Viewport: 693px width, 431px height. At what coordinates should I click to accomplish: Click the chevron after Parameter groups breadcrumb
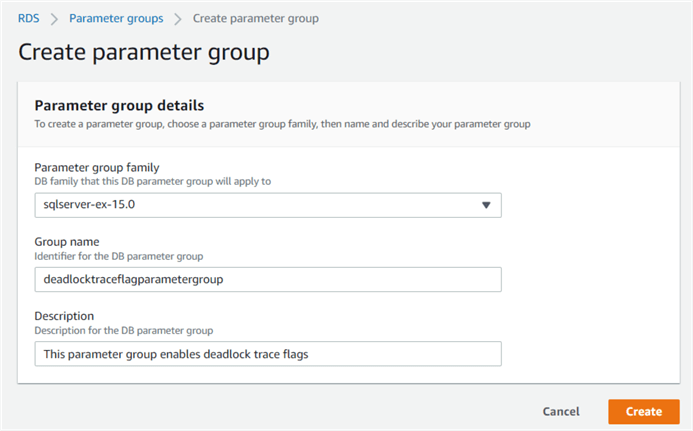176,18
